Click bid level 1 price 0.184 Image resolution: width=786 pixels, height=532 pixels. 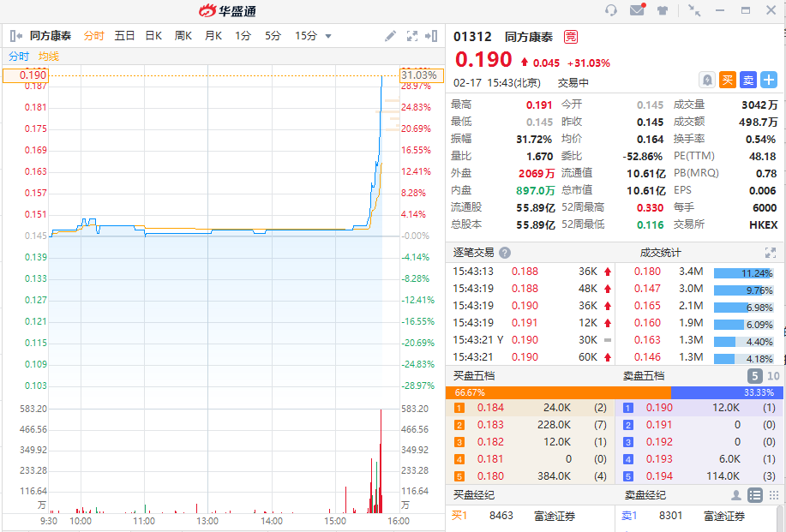click(x=490, y=408)
